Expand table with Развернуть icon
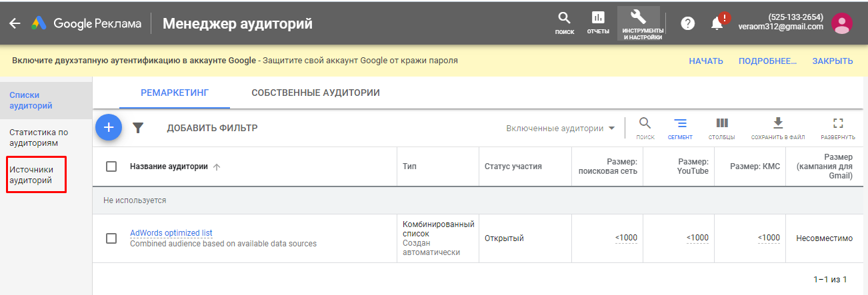The width and height of the screenshot is (868, 295). (x=838, y=128)
